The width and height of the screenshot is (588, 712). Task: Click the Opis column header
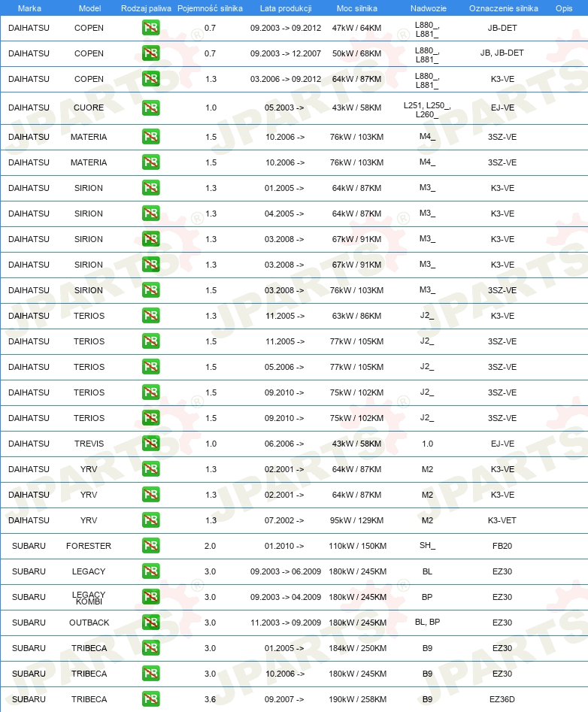click(x=564, y=8)
